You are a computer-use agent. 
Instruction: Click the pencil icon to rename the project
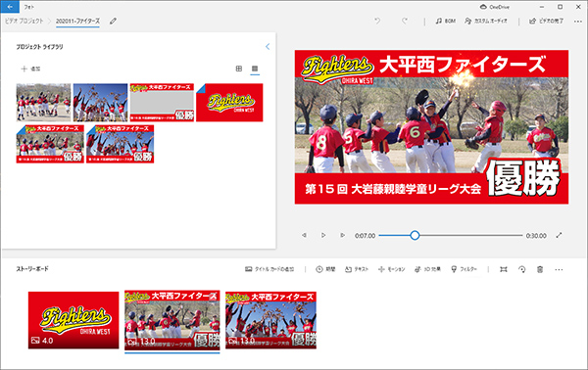(113, 21)
